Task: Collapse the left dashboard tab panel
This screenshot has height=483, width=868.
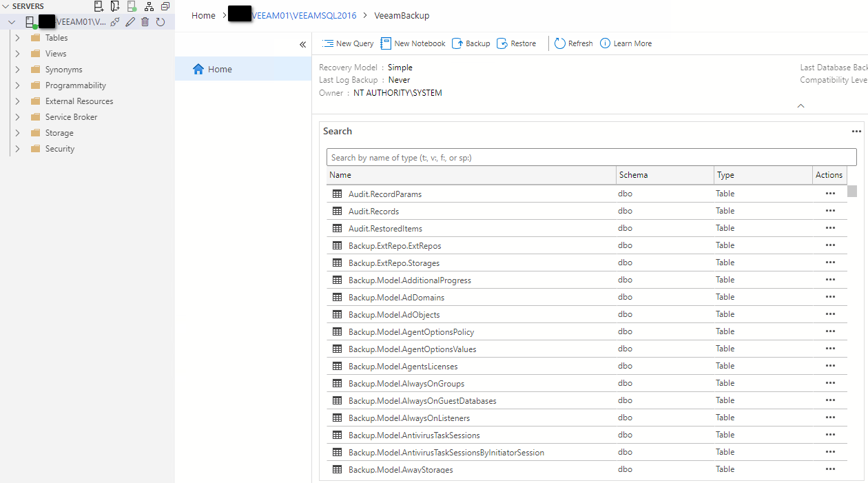Action: click(302, 45)
